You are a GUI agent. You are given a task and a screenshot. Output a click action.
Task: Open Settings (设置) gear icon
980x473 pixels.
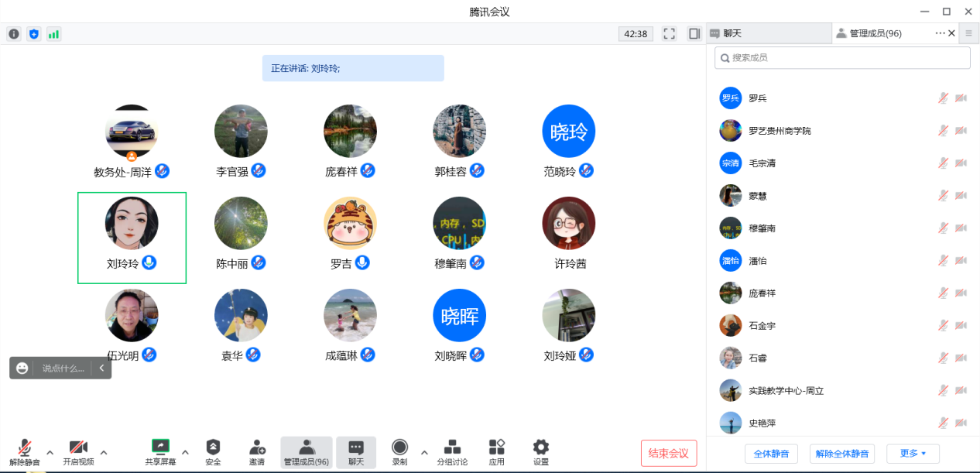point(541,447)
